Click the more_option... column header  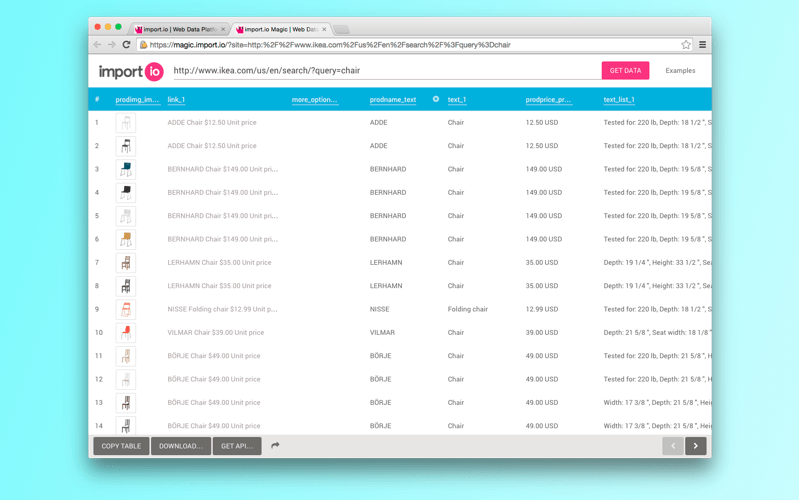314,99
